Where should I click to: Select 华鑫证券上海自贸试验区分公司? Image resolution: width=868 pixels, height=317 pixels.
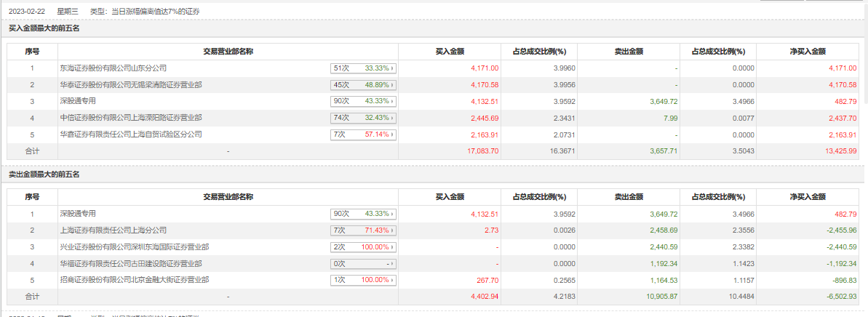pyautogui.click(x=131, y=135)
